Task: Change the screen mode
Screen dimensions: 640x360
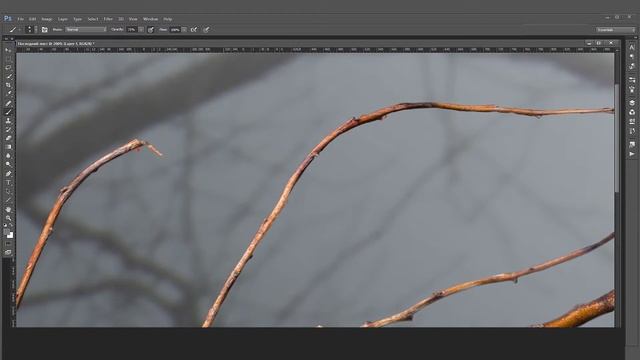Action: pyautogui.click(x=8, y=253)
